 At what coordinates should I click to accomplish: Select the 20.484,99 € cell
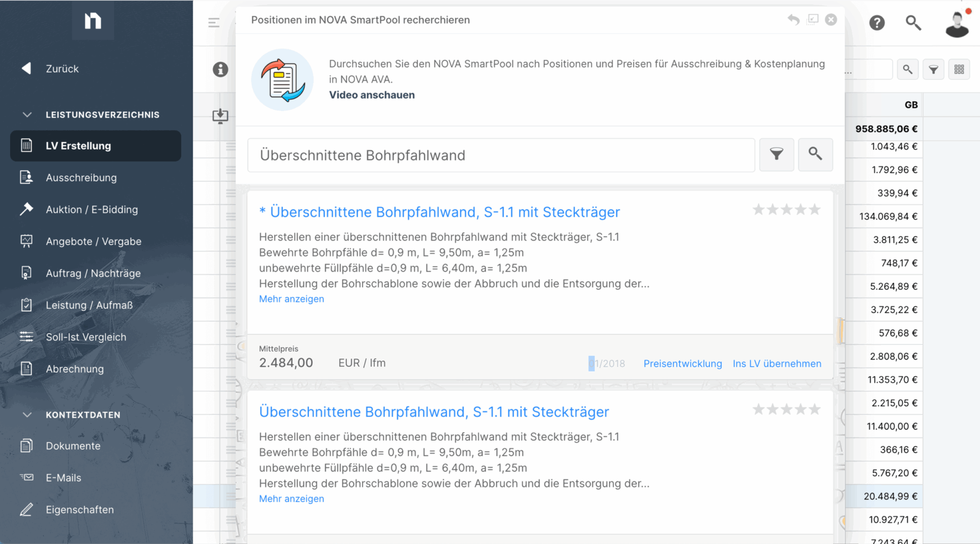coord(884,497)
